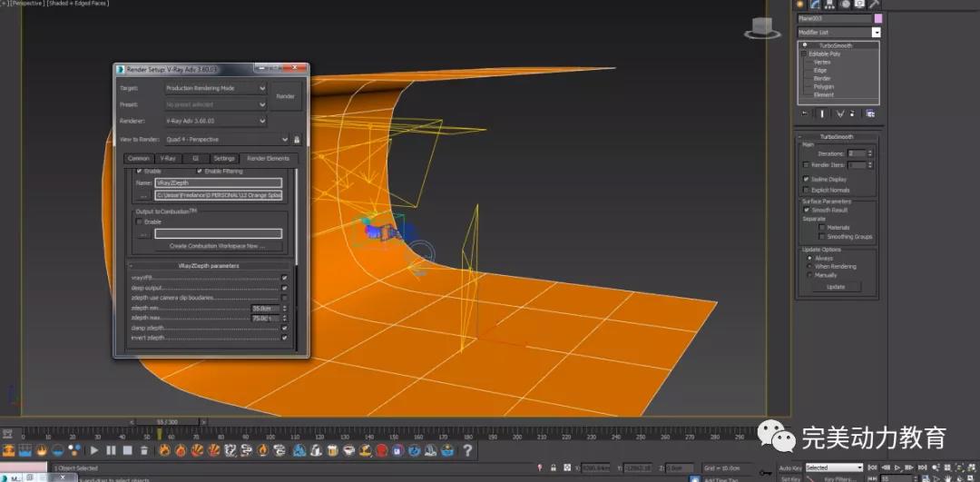Screen dimensions: 980x482
Task: Click the coffee cup preset icon
Action: [x=349, y=450]
